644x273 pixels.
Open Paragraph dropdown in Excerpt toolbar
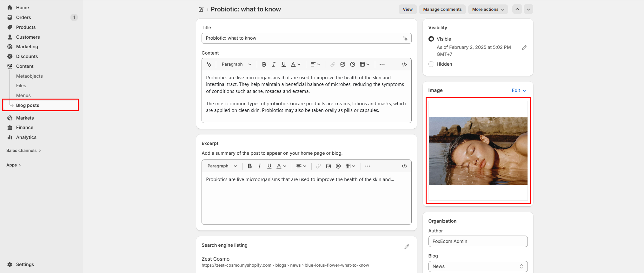(x=222, y=166)
